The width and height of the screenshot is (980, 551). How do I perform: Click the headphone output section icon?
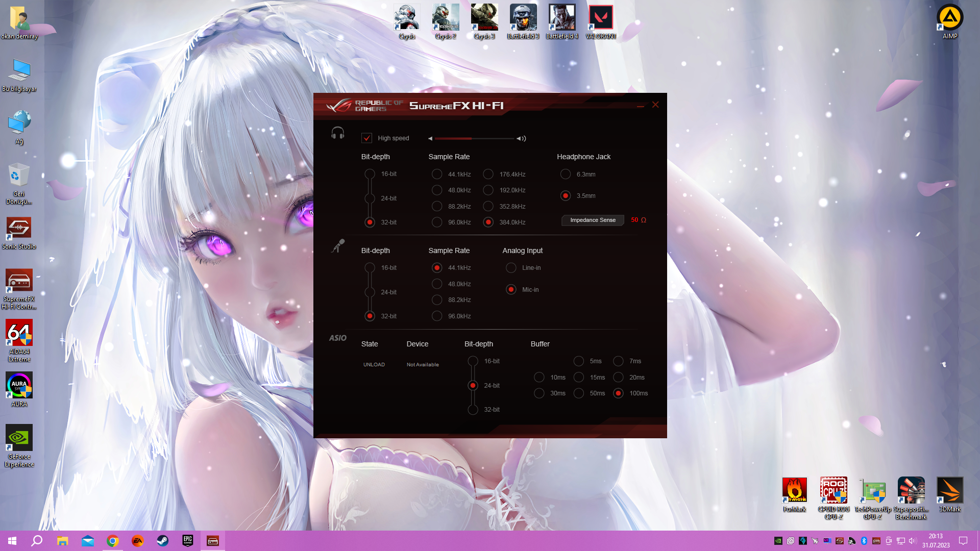(337, 134)
